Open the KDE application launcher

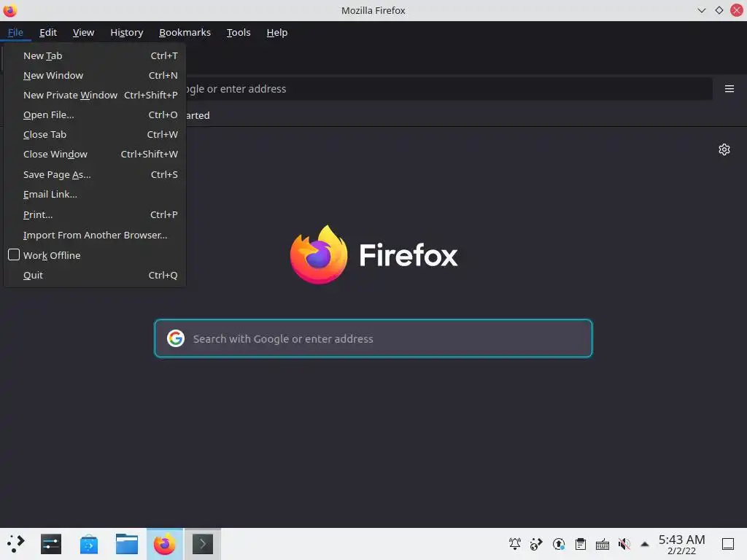(x=16, y=544)
